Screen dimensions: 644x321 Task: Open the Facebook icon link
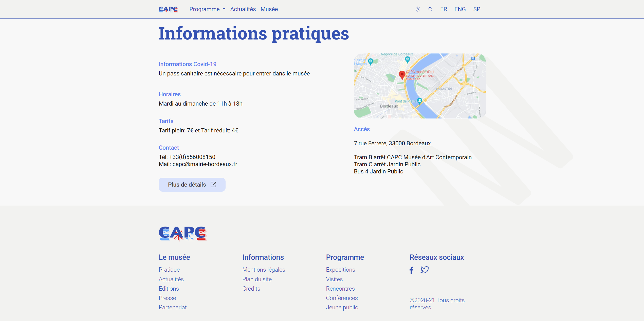click(x=411, y=270)
